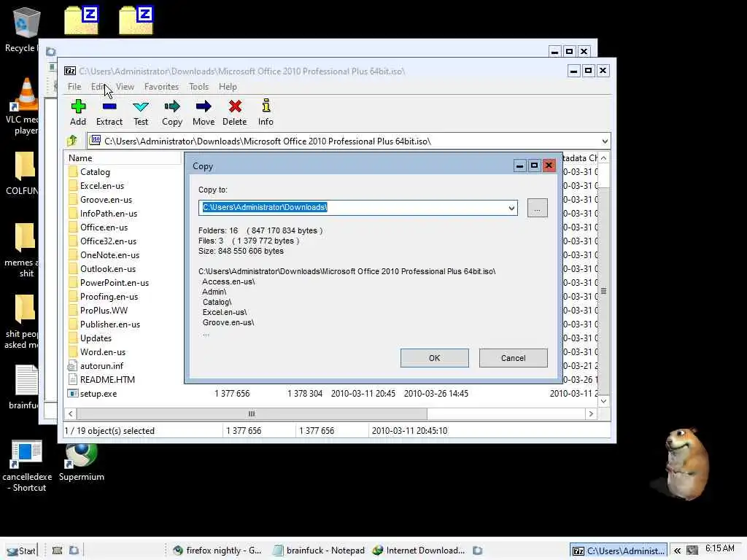Select the README.HTM file icon
The width and height of the screenshot is (747, 560).
72,379
